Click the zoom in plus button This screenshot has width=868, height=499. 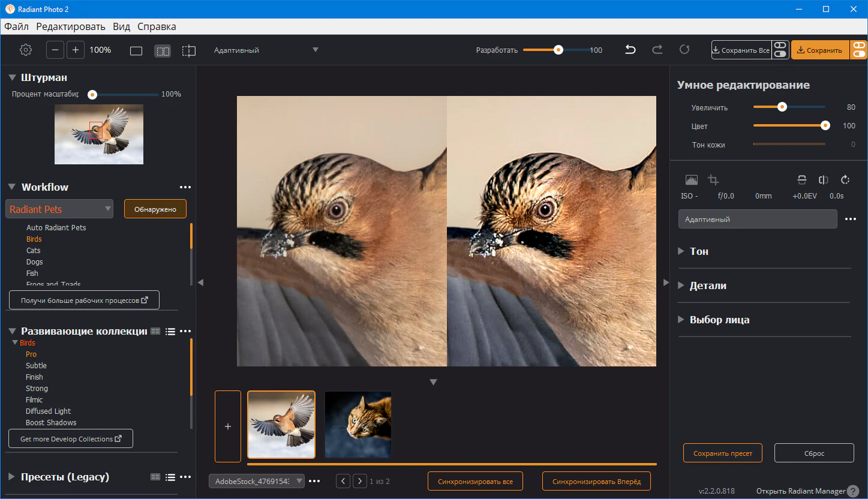76,50
